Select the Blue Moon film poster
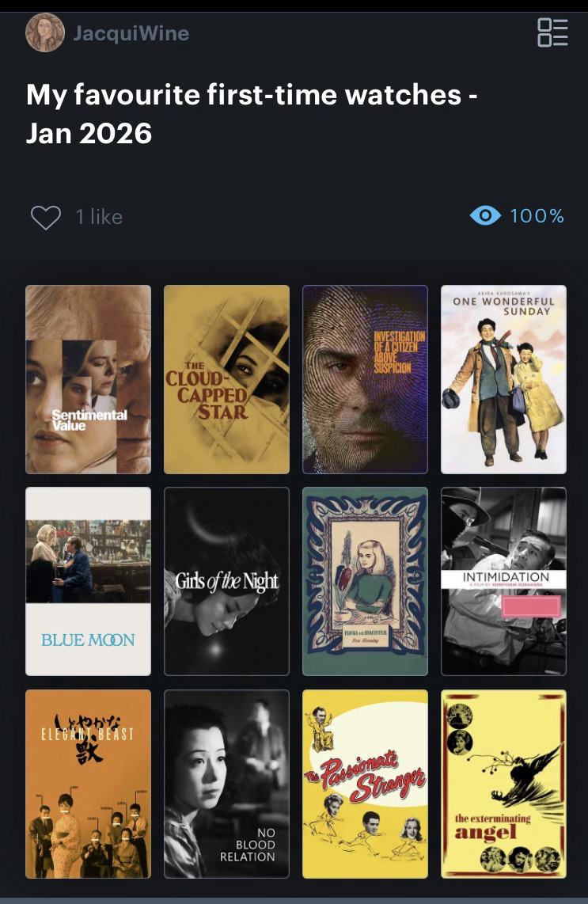Screen dimensions: 588x904 tap(88, 581)
